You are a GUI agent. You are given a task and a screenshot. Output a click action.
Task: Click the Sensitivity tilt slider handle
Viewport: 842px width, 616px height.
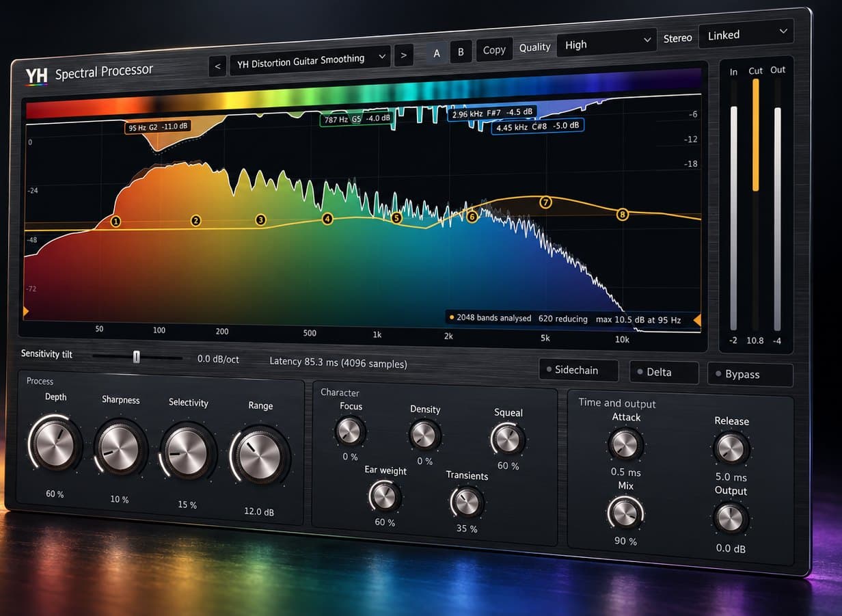136,356
